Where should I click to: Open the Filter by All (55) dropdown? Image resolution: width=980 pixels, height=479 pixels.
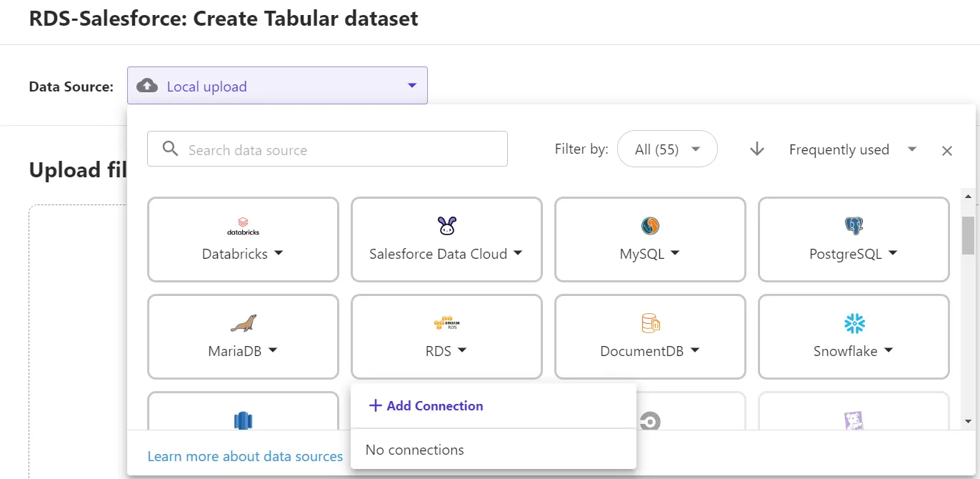click(667, 149)
